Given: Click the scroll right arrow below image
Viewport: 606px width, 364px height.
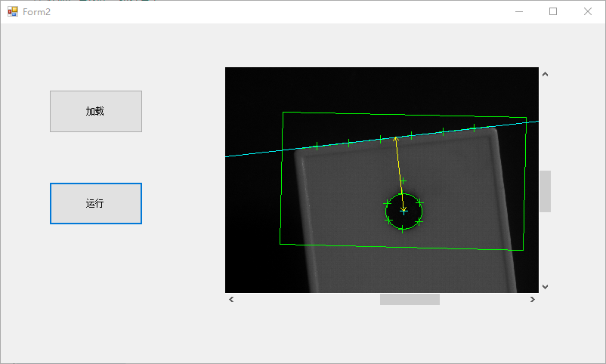Looking at the screenshot, I should coord(533,300).
